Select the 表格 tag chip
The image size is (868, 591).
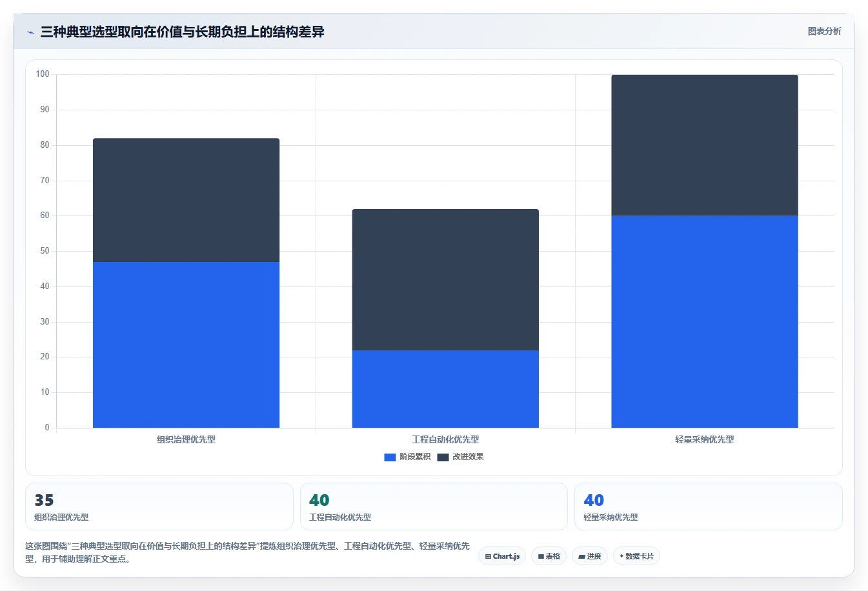549,556
